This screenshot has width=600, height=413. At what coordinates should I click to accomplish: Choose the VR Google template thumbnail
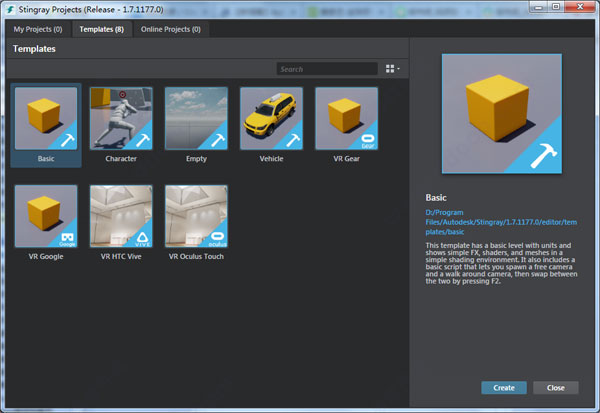tap(46, 216)
